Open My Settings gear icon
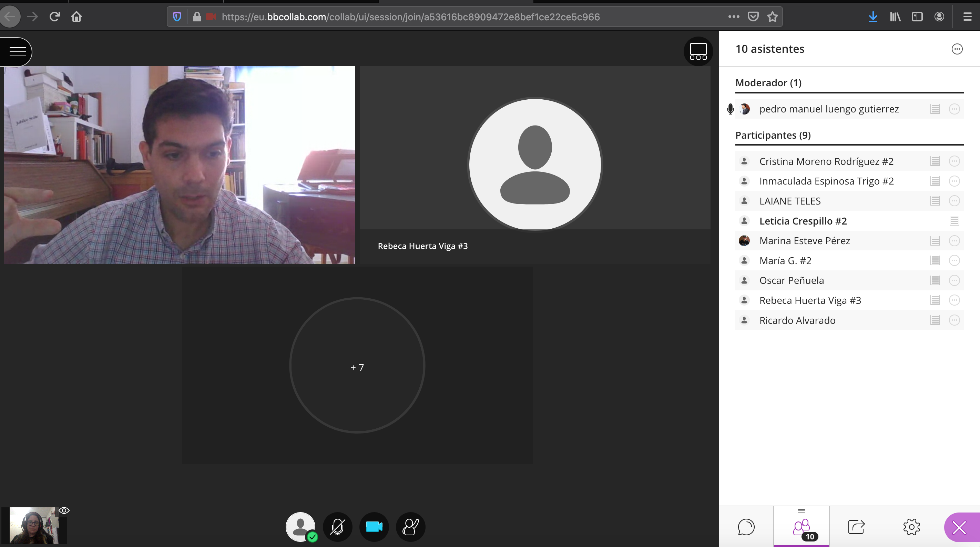The width and height of the screenshot is (980, 547). click(911, 527)
